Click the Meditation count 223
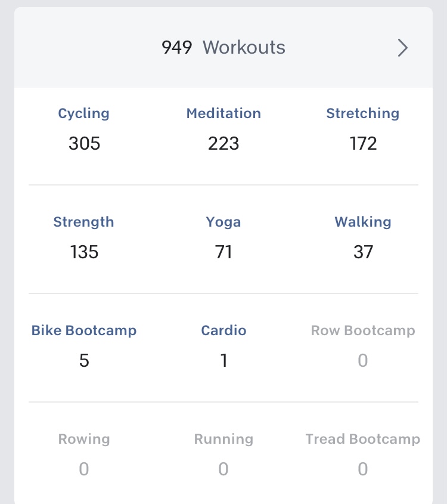 pyautogui.click(x=223, y=144)
